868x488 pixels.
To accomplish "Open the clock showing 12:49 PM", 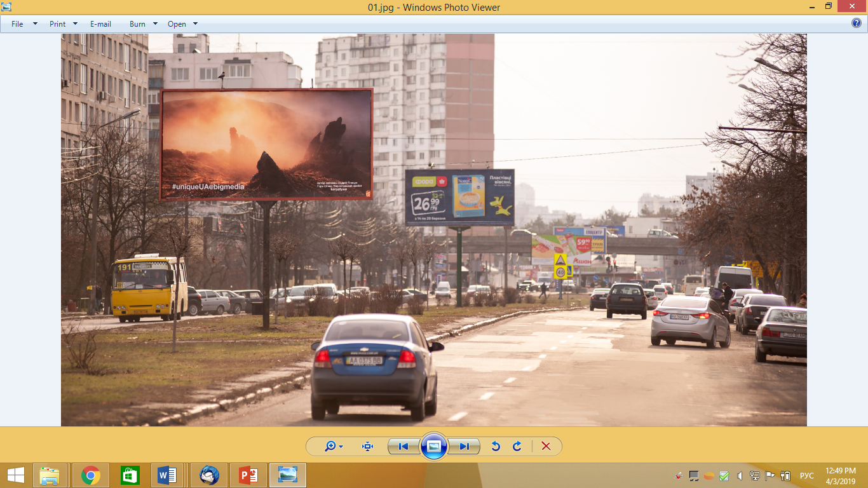I will (x=841, y=476).
